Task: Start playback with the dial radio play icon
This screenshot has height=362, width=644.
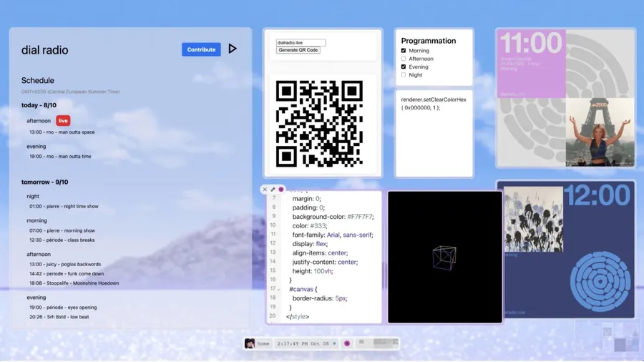Action: click(x=233, y=49)
